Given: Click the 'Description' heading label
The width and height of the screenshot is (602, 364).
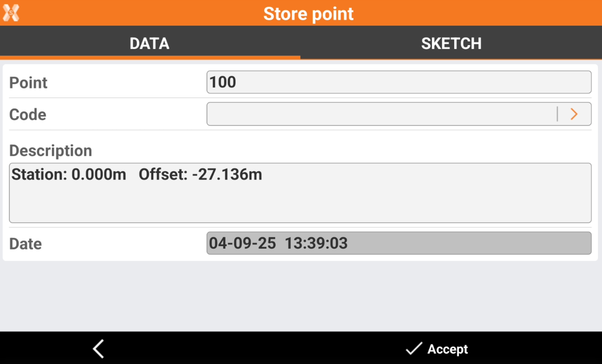Looking at the screenshot, I should pyautogui.click(x=51, y=151).
